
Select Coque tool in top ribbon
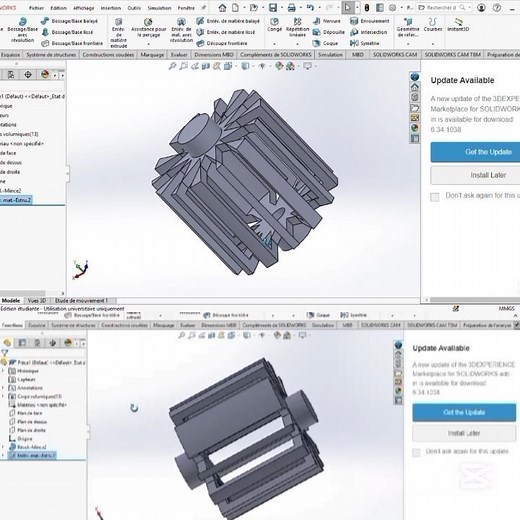[325, 43]
